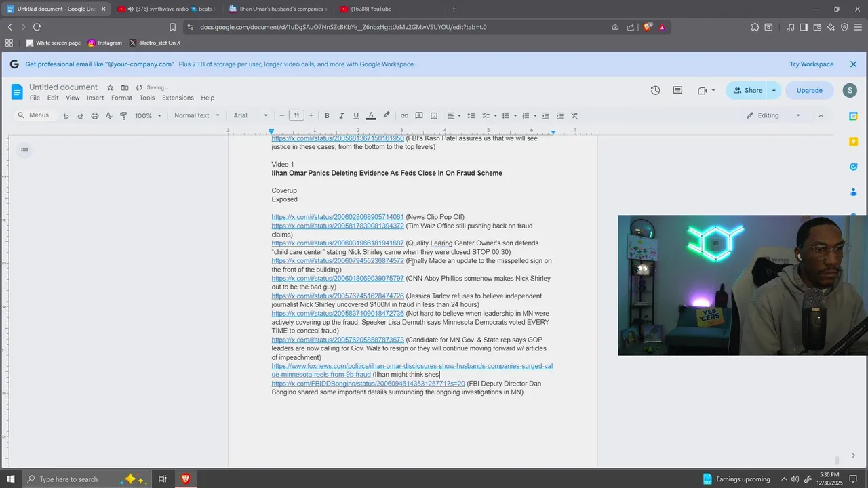The width and height of the screenshot is (868, 488).
Task: Open line and paragraph spacing options
Action: pyautogui.click(x=471, y=116)
